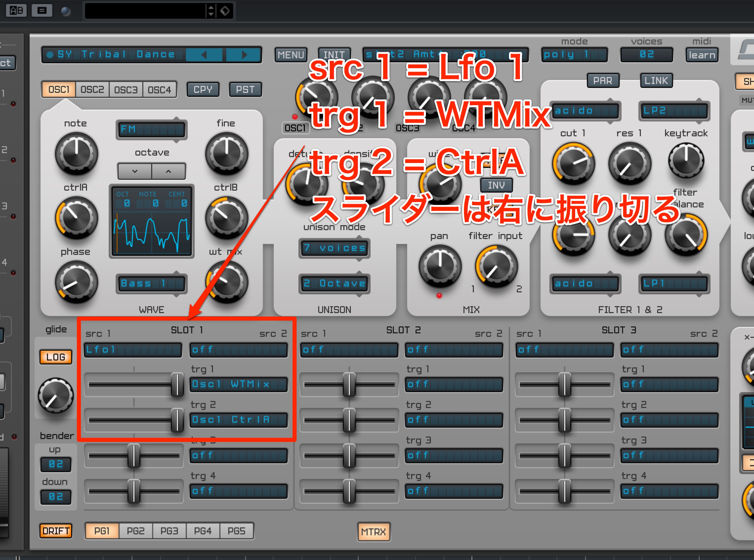Click the voices count field
754x560 pixels.
(647, 55)
